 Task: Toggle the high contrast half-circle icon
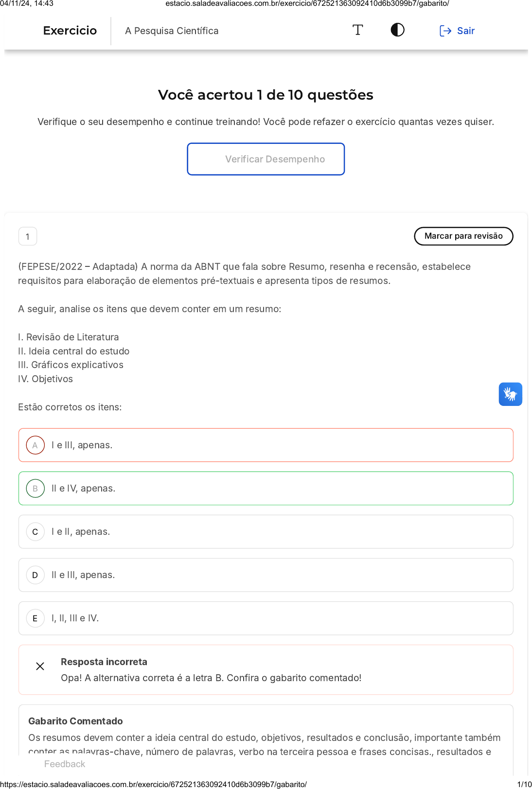pos(397,30)
